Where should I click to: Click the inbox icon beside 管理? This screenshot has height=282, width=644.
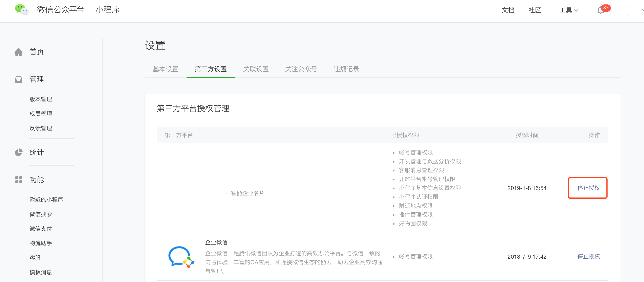tap(19, 79)
